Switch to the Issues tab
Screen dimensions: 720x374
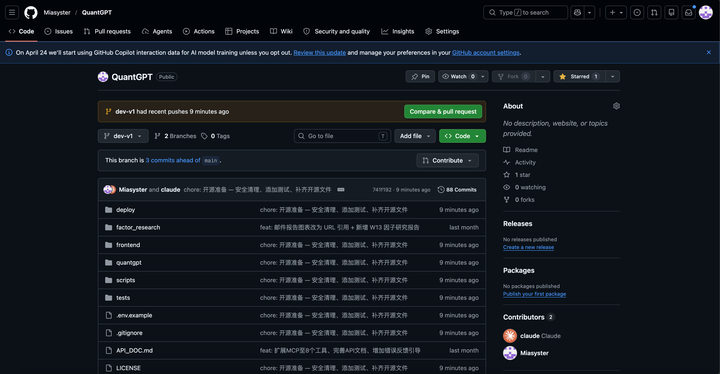pos(58,31)
